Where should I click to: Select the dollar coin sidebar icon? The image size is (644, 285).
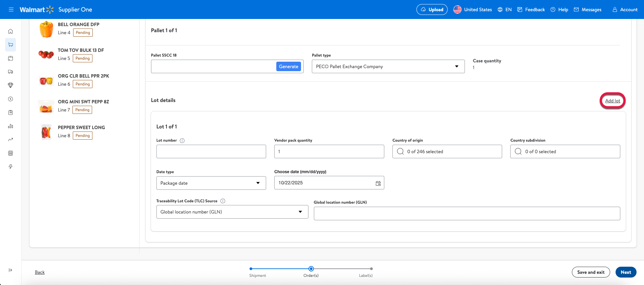pyautogui.click(x=10, y=99)
